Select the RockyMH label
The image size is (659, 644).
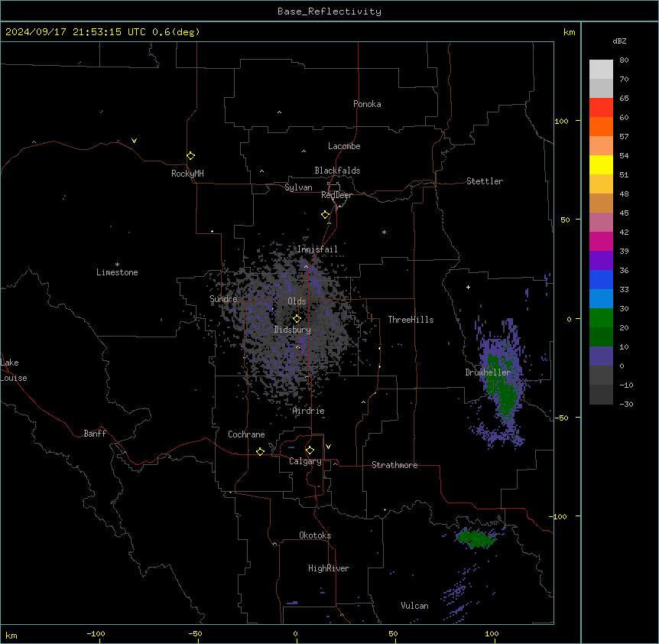point(187,174)
